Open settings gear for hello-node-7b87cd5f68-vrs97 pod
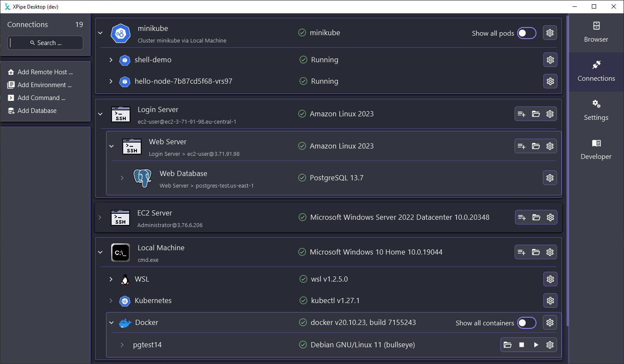The height and width of the screenshot is (364, 624). (x=550, y=81)
